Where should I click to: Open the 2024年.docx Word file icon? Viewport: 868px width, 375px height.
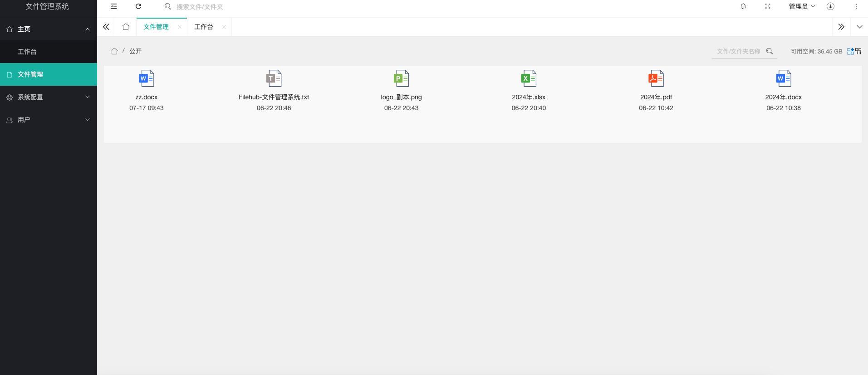(784, 78)
